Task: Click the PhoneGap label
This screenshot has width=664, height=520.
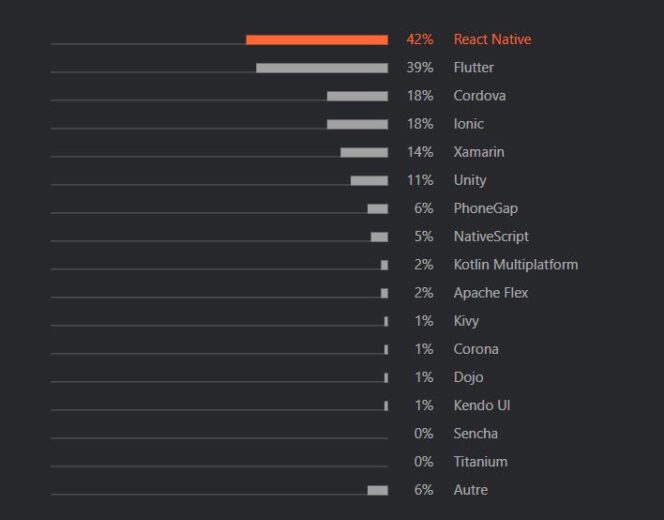Action: click(485, 208)
